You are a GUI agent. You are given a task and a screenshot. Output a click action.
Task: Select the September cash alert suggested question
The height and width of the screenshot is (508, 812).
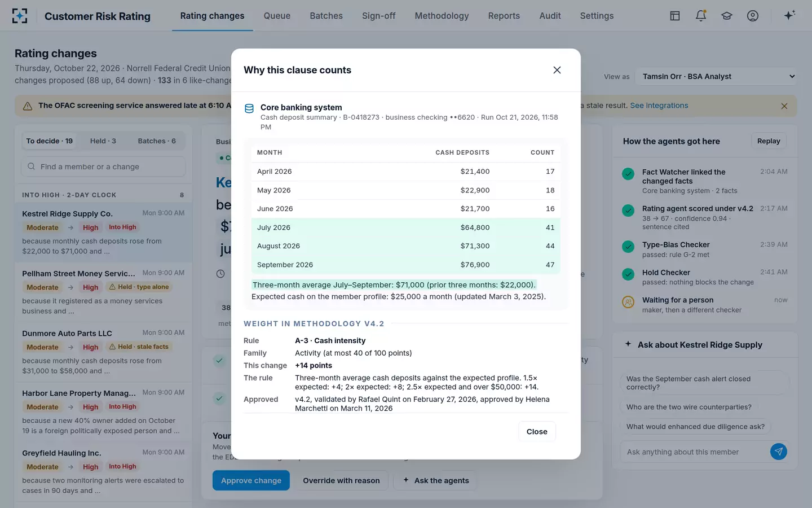(704, 383)
